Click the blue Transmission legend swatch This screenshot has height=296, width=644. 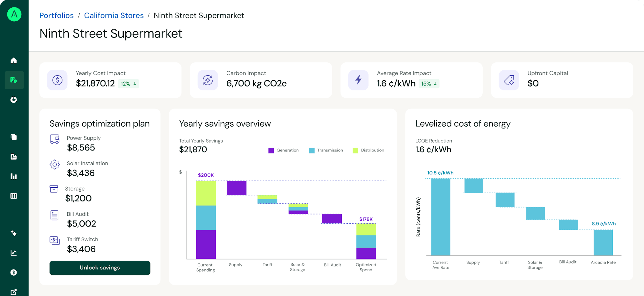tap(311, 150)
